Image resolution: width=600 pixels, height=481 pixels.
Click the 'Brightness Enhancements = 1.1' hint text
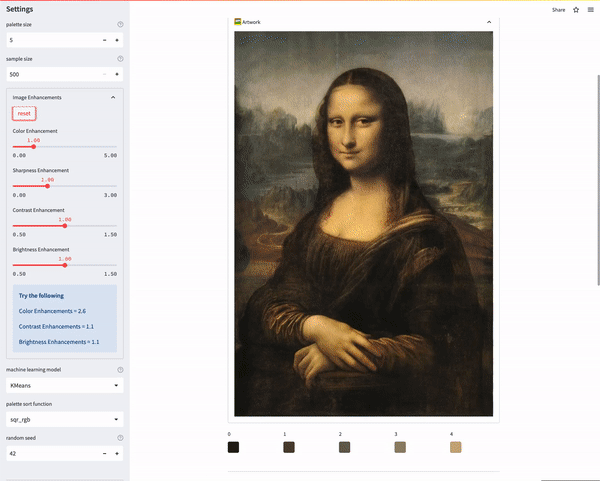point(59,342)
